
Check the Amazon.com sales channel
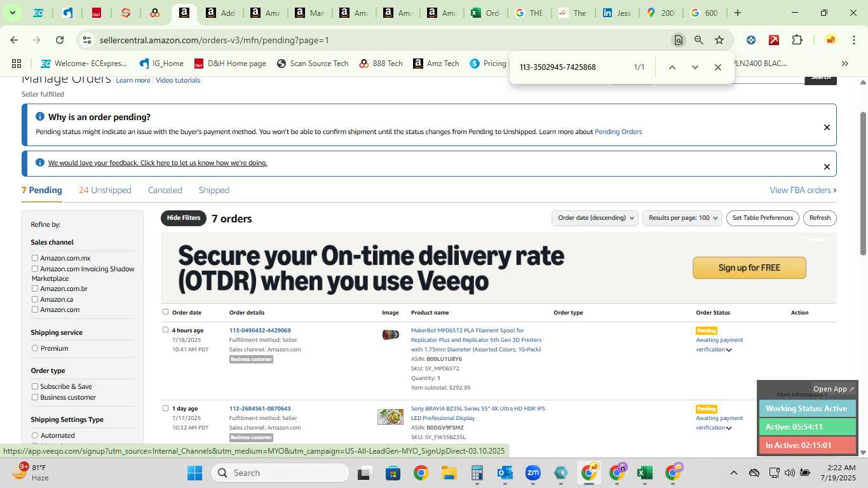click(x=35, y=309)
